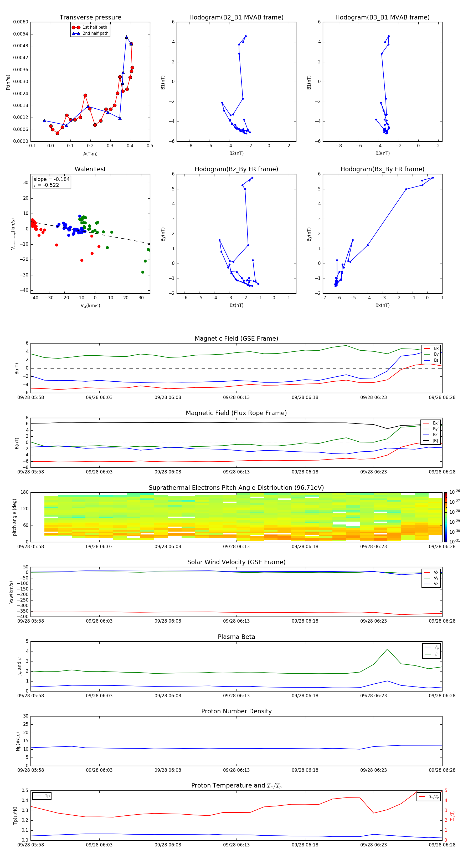This screenshot has height=868, width=473.
Task: Click '2nd half path' legend entry
Action: [x=90, y=33]
